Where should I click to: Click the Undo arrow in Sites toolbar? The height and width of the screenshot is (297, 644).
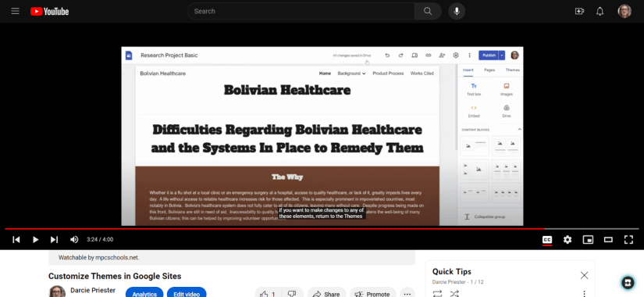click(387, 55)
